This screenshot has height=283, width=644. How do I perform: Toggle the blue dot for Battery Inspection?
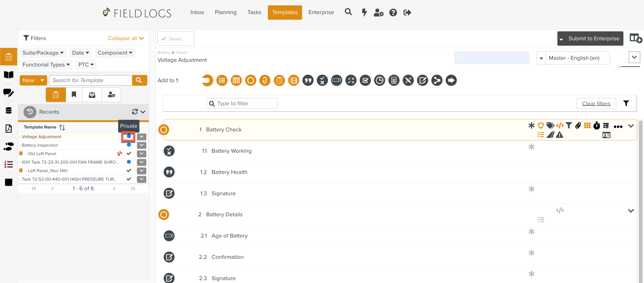(129, 145)
